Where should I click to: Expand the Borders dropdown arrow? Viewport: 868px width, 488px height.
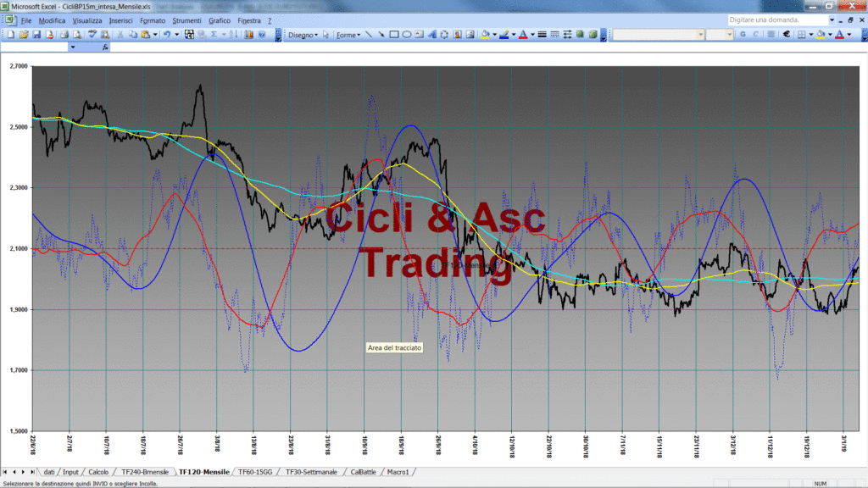point(811,34)
